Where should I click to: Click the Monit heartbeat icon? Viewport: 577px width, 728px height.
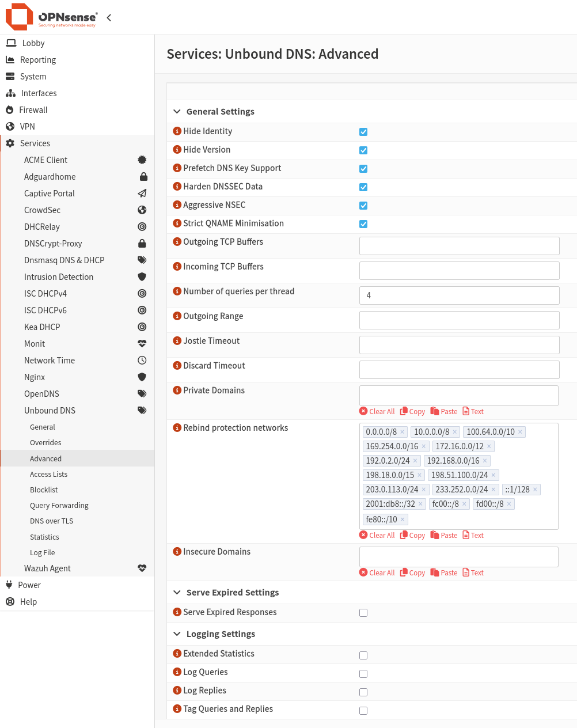point(142,343)
